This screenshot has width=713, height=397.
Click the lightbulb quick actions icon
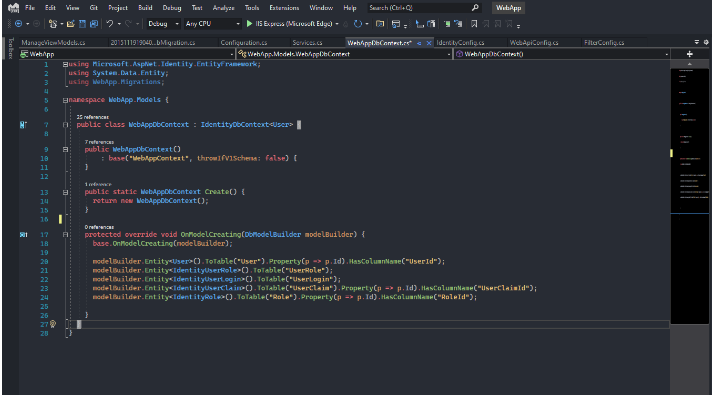click(x=53, y=324)
